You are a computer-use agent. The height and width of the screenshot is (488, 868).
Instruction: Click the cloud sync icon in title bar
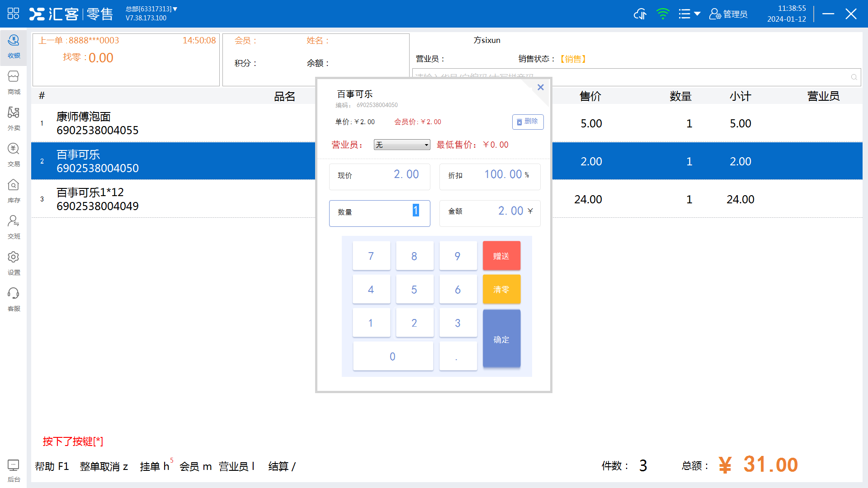(x=640, y=14)
